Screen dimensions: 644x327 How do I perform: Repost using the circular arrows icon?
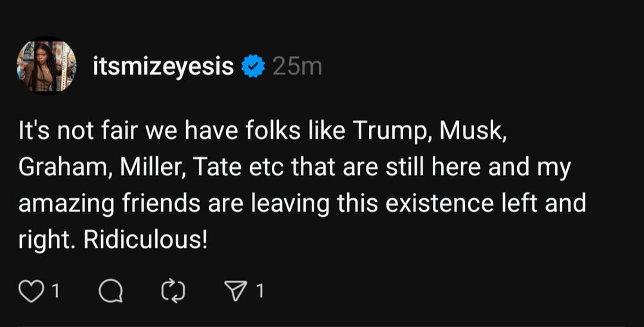click(173, 292)
